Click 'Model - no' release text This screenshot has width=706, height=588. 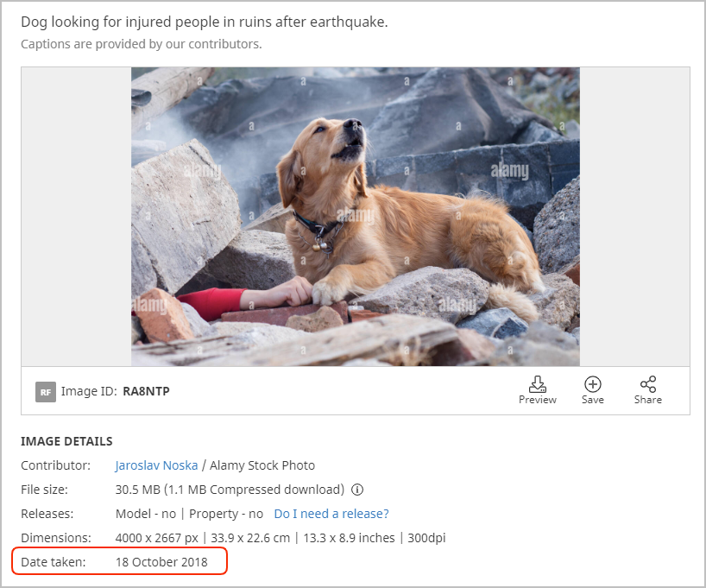tap(146, 514)
